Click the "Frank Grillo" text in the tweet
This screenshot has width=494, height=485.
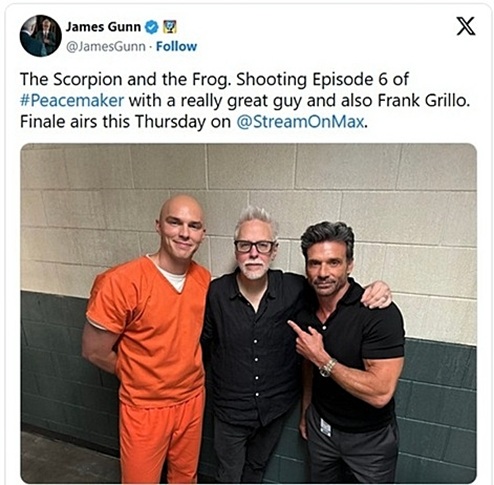tap(423, 100)
